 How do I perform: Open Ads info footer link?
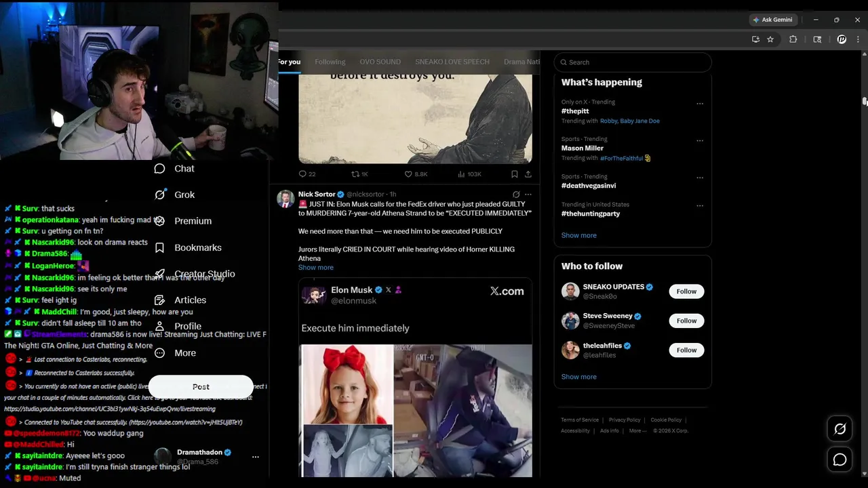[x=609, y=431]
